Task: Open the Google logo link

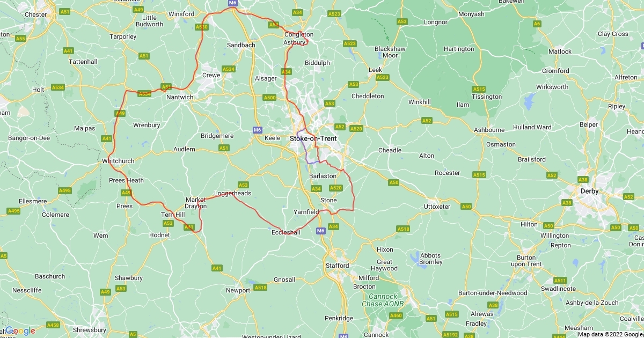Action: (x=20, y=330)
